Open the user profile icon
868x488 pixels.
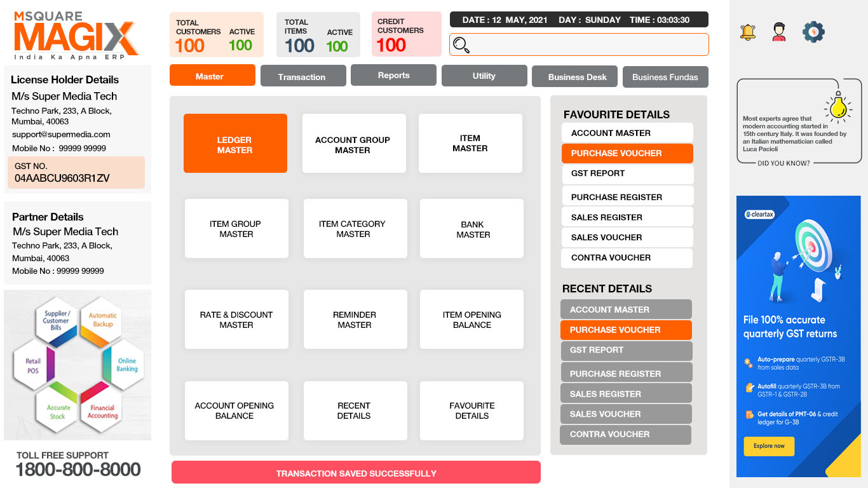pyautogui.click(x=779, y=32)
